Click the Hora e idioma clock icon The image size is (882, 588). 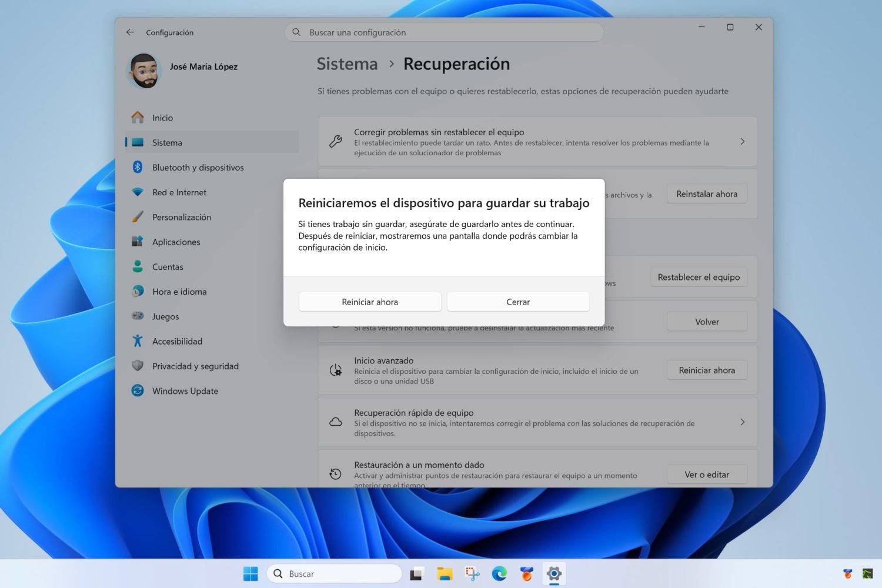tap(138, 291)
